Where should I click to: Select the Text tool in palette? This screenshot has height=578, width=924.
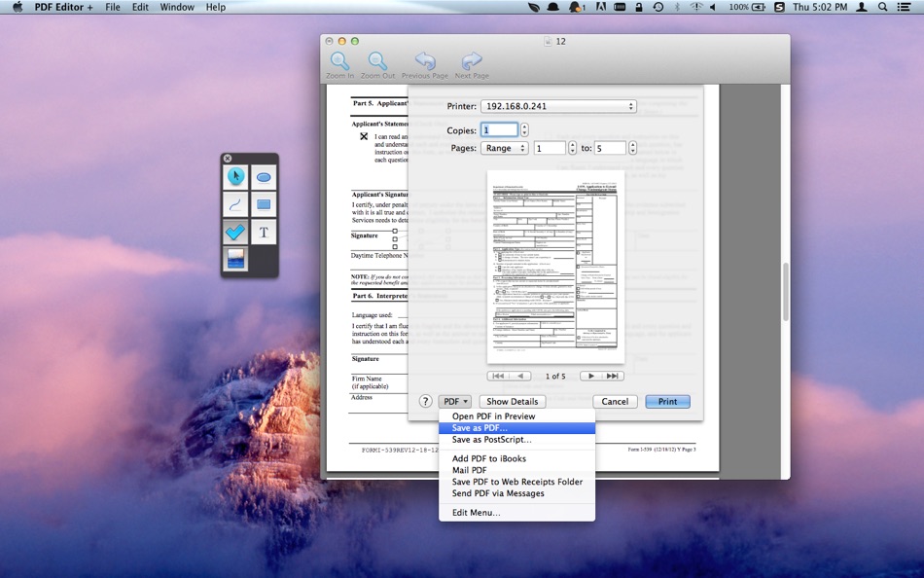264,232
